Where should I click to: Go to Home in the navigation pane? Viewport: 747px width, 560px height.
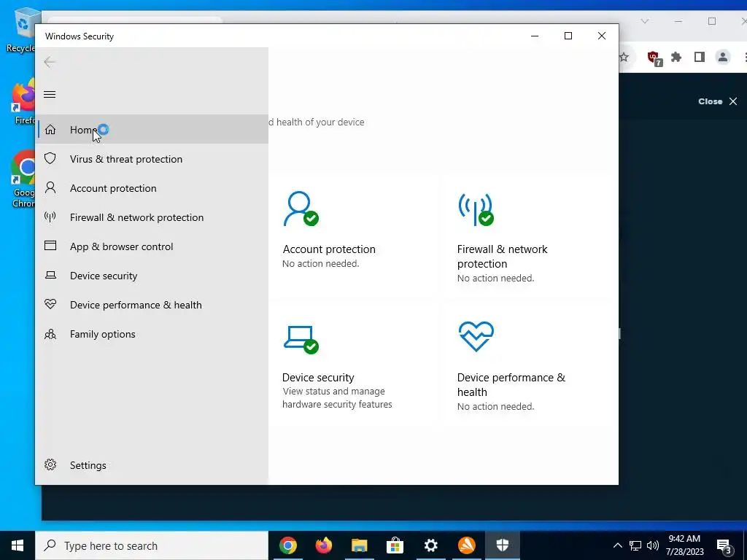(x=152, y=130)
